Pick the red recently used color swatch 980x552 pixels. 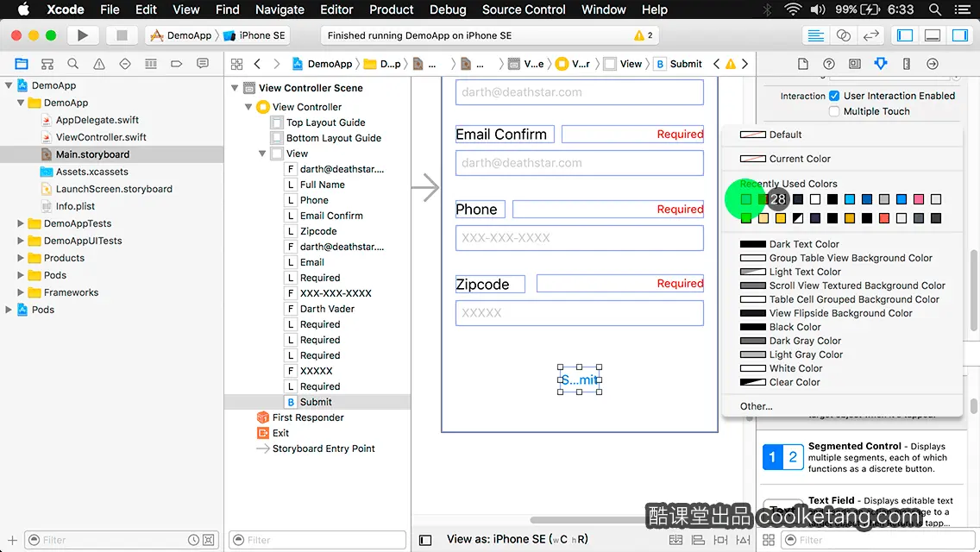pyautogui.click(x=883, y=218)
